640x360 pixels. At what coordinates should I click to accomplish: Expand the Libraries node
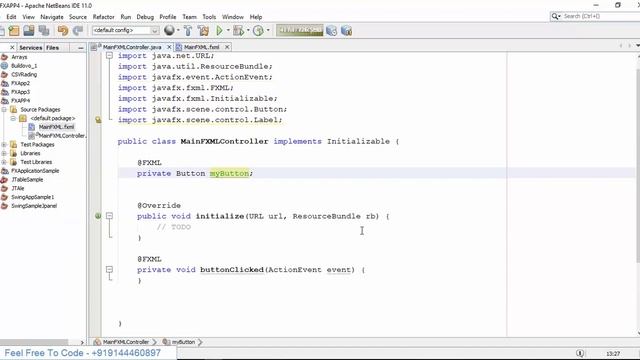(x=4, y=153)
